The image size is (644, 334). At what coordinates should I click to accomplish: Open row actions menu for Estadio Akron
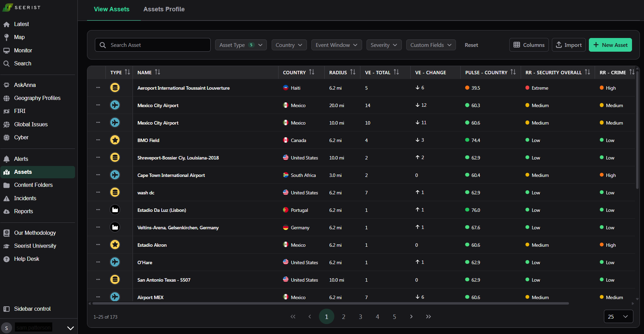tap(98, 245)
